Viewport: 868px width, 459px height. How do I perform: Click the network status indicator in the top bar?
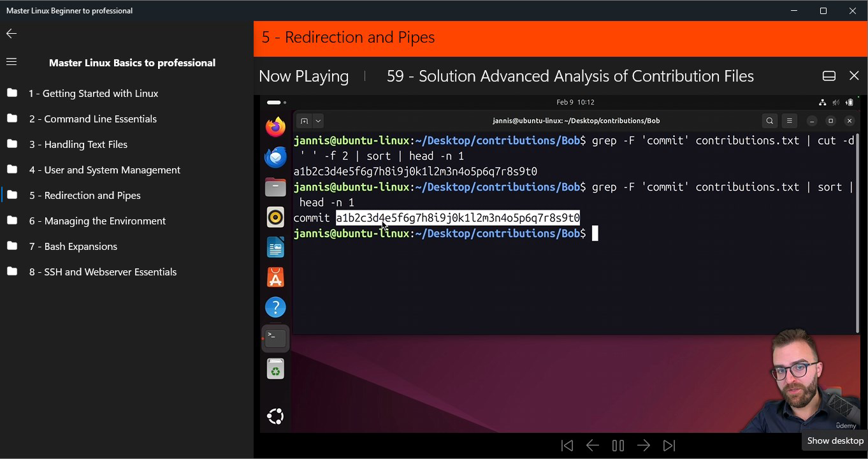click(822, 102)
